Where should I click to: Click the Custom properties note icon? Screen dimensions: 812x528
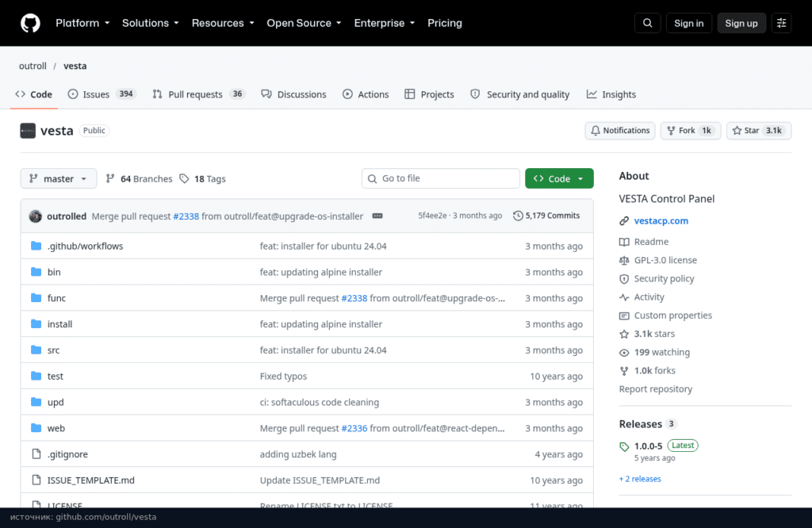(x=624, y=316)
